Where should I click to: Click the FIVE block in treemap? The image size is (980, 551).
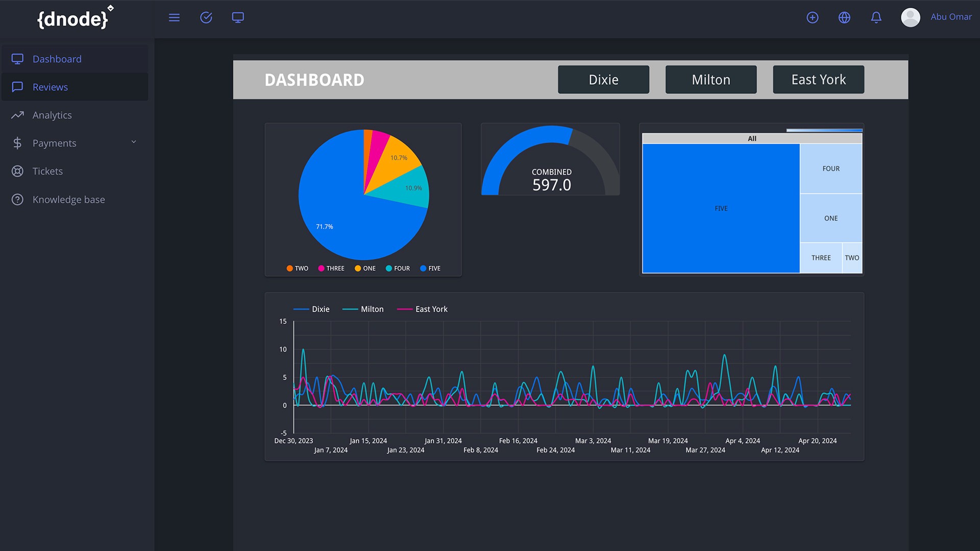click(x=721, y=208)
